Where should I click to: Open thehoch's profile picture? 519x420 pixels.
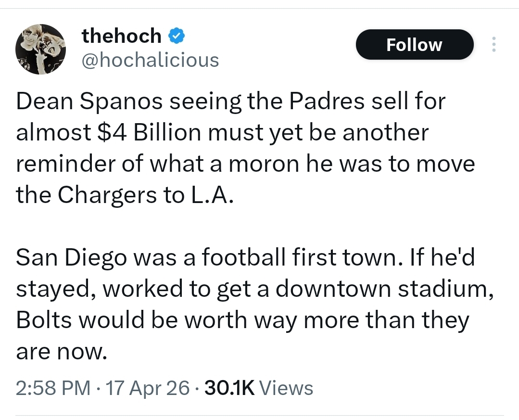pos(40,50)
